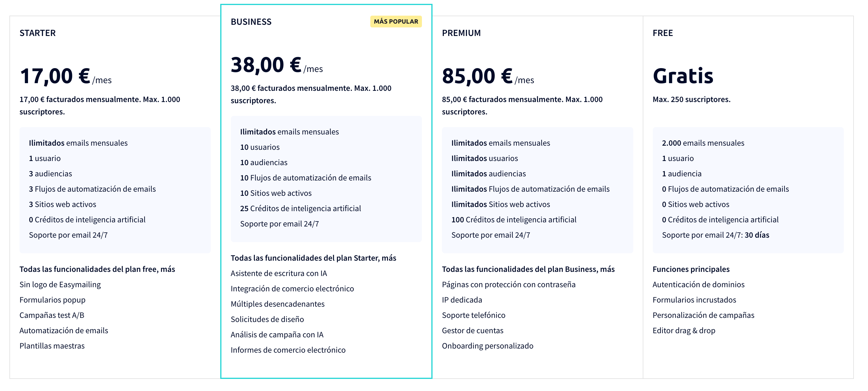Click Soporte telefónico item
Viewport: 868px width, 391px height.
point(474,315)
